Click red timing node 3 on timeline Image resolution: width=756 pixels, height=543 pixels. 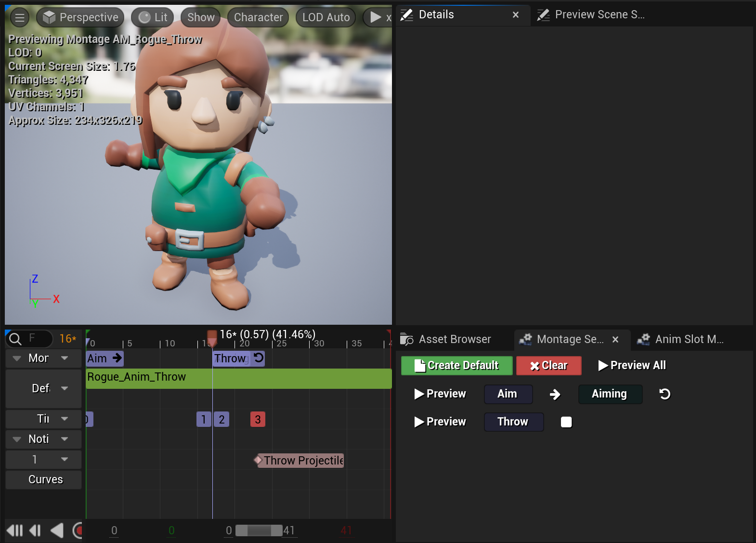[258, 419]
